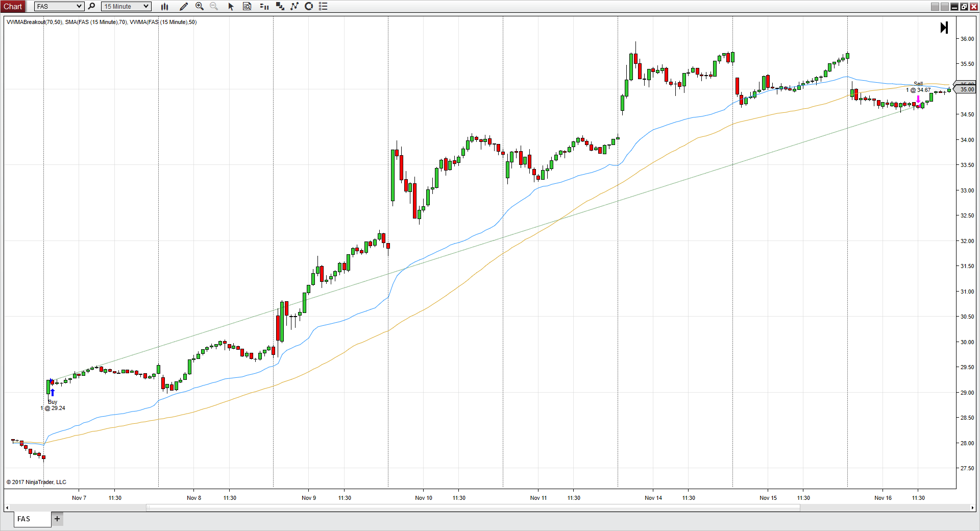Click the 27.50 price axis label
This screenshot has height=531, width=980.
point(967,468)
